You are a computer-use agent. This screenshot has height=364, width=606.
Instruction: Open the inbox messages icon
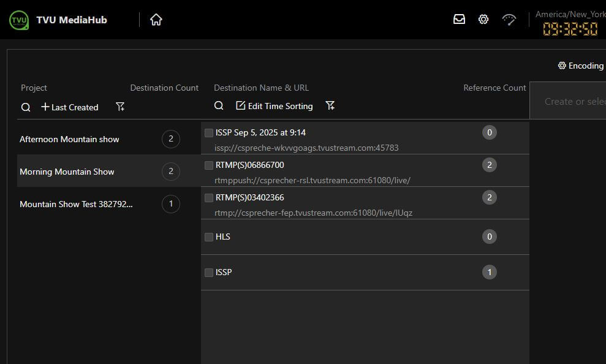pyautogui.click(x=459, y=20)
